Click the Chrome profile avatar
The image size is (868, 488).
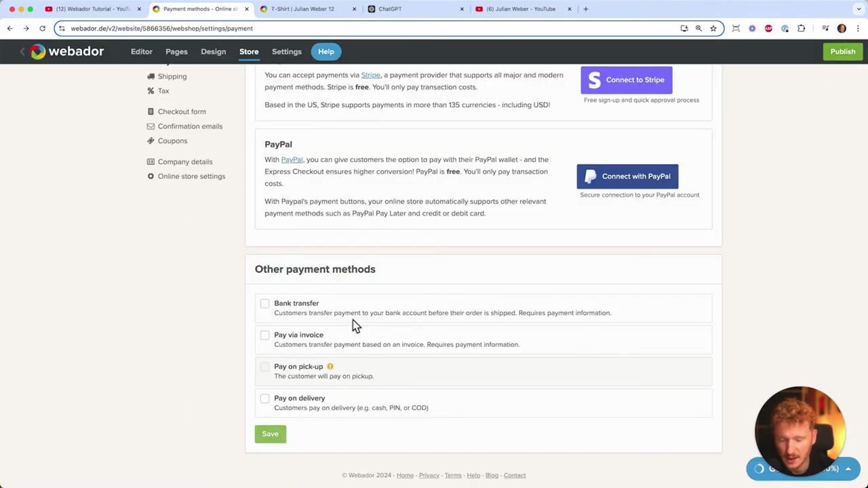842,28
